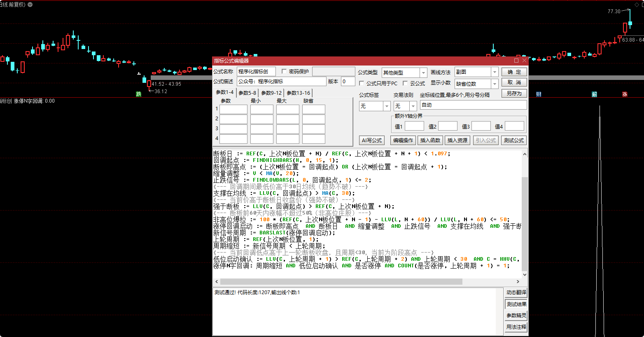Viewport: 644px width, 337px height.
Task: Open the 画线方法 dropdown
Action: 495,72
